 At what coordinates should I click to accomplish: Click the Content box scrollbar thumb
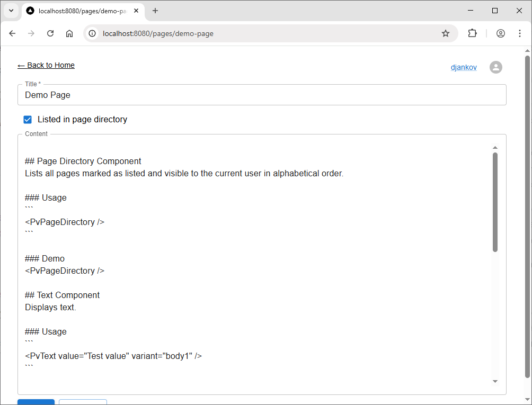[x=495, y=201]
